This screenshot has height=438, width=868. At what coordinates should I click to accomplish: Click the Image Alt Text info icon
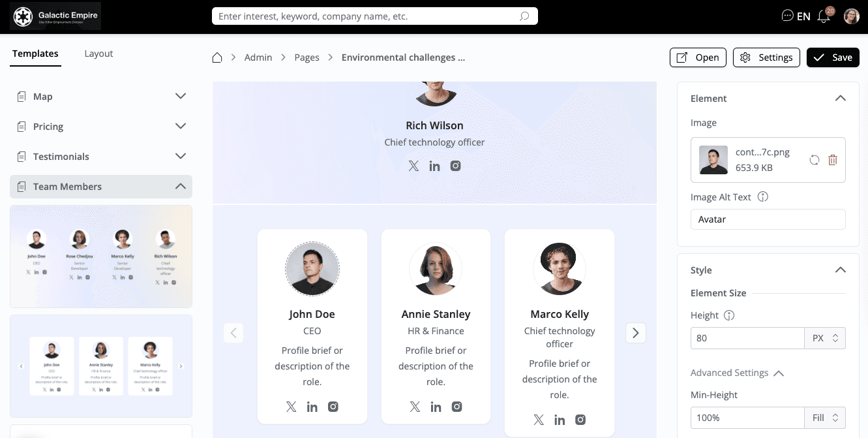[x=763, y=196]
